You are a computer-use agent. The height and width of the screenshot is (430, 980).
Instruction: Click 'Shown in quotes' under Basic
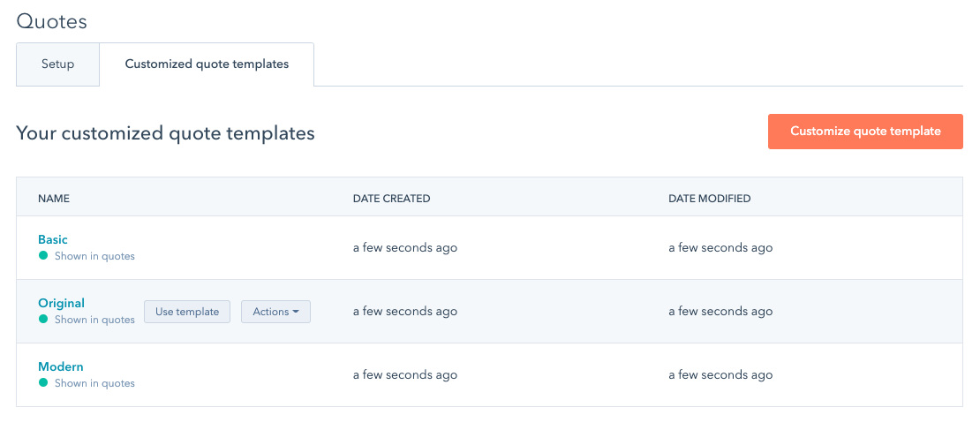[94, 256]
